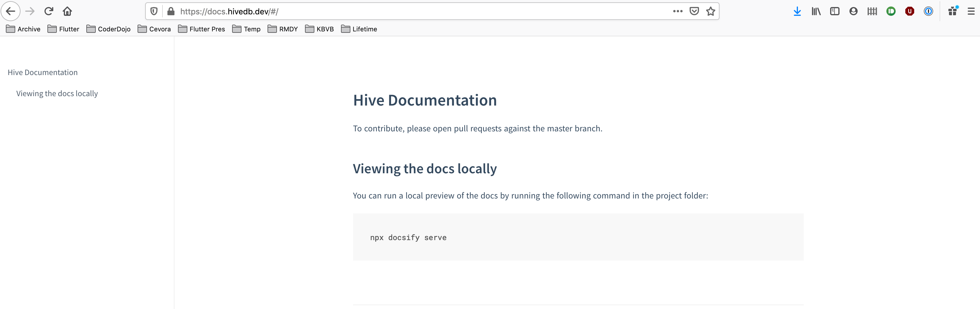Open the RMDY bookmarks folder
The height and width of the screenshot is (309, 980).
pyautogui.click(x=283, y=29)
